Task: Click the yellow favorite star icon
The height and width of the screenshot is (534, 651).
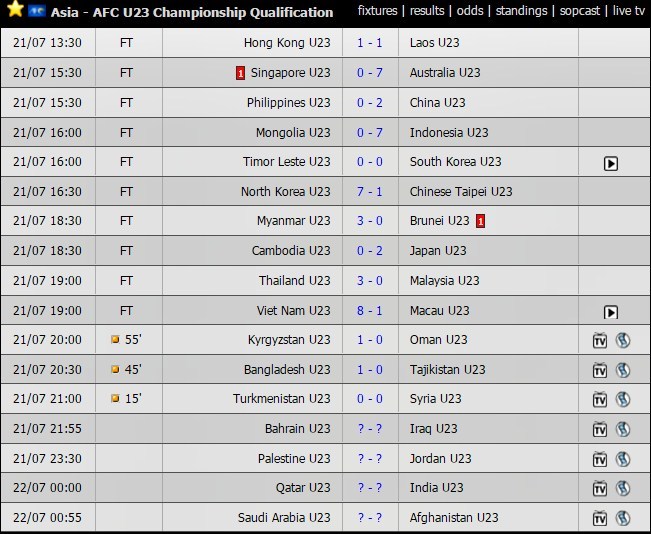Action: [x=15, y=9]
